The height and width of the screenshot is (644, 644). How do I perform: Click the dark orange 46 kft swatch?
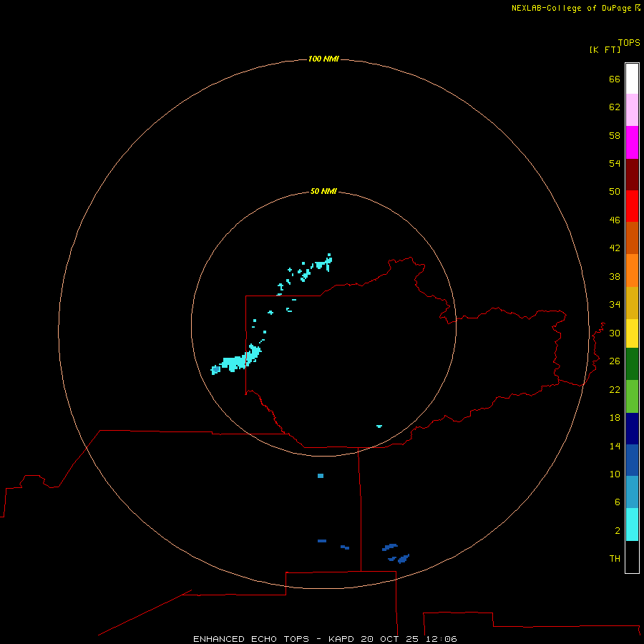click(x=632, y=238)
